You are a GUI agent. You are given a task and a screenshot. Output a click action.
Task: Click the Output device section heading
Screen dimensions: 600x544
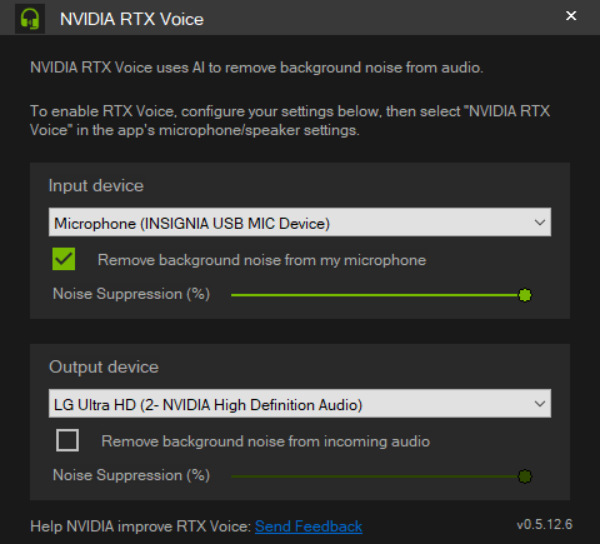pos(103,367)
